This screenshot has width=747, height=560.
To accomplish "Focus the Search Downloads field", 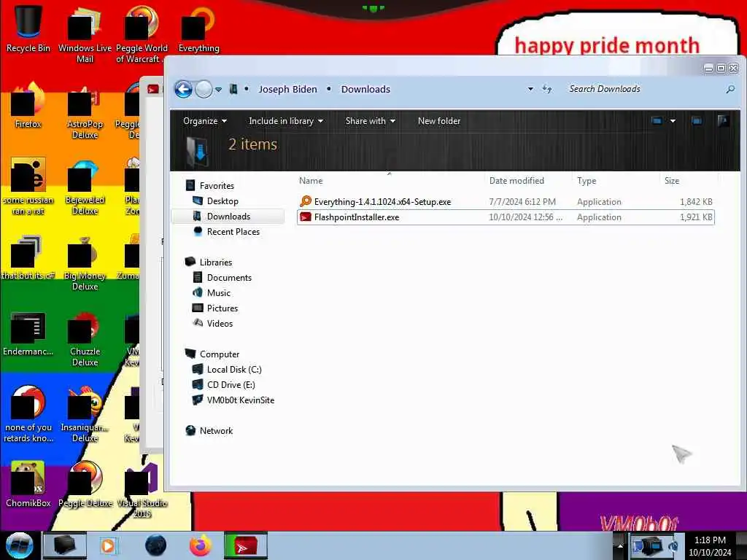I will pyautogui.click(x=643, y=89).
